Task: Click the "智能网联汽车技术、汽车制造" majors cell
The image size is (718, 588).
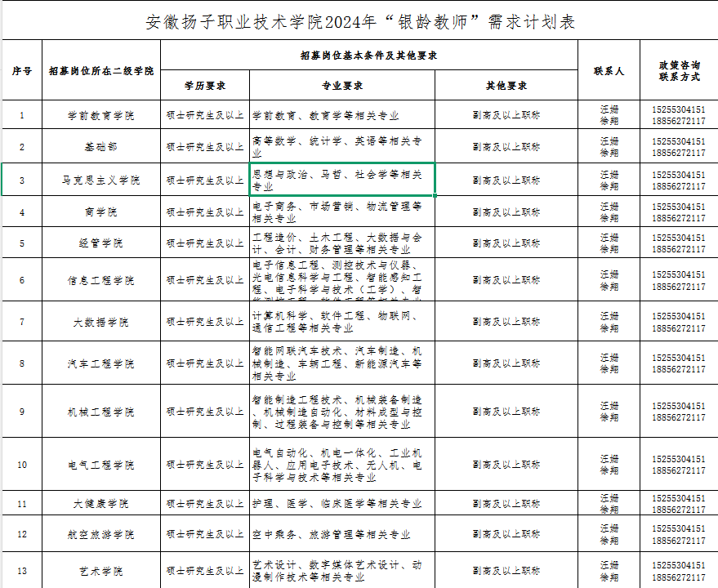Action: 342,363
